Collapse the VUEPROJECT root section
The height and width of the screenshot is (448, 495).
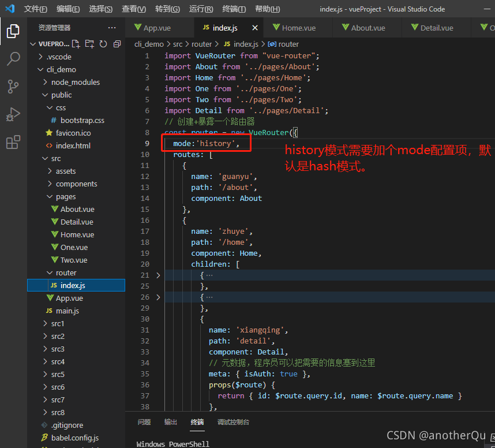33,44
